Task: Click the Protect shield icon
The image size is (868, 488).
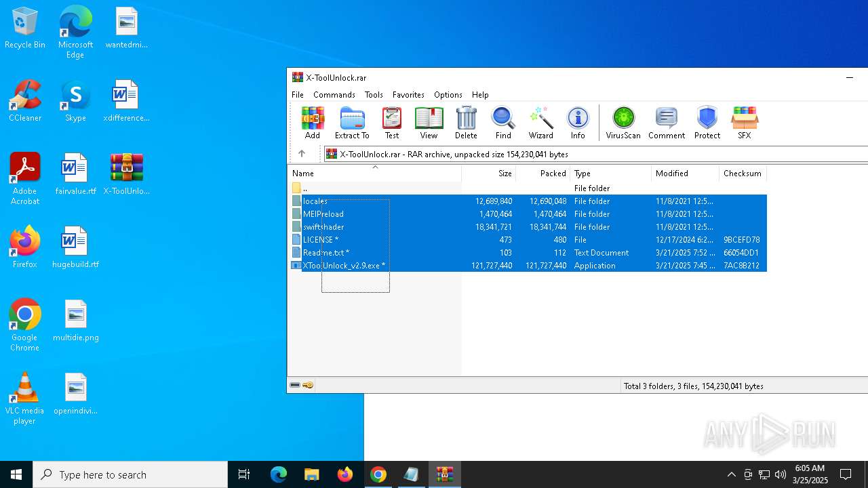Action: click(x=707, y=123)
